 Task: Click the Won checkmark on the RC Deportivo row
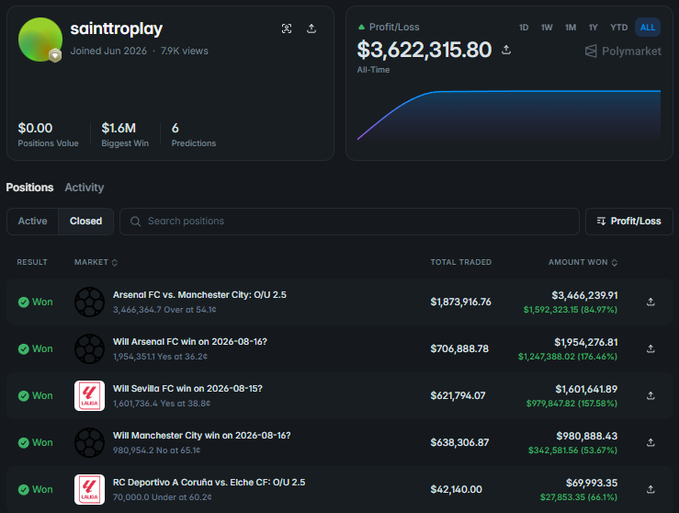pyautogui.click(x=24, y=490)
